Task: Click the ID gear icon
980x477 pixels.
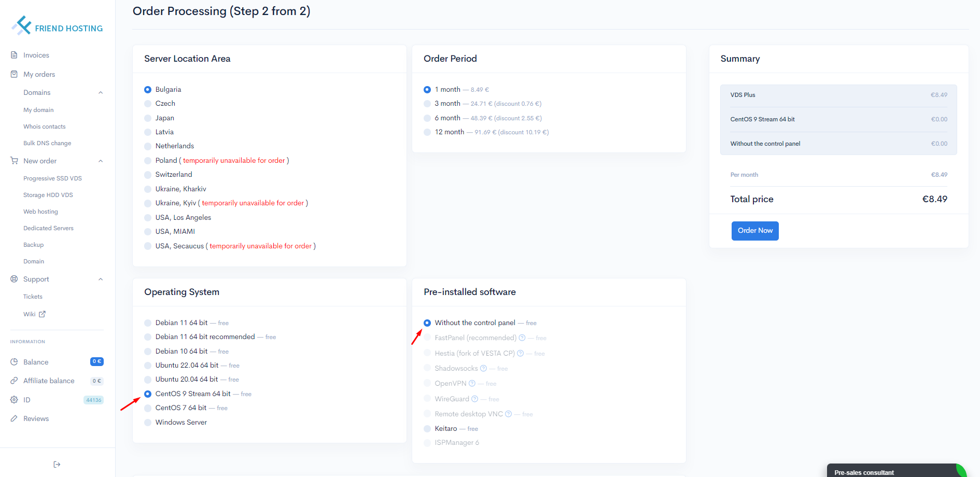Action: click(x=14, y=400)
